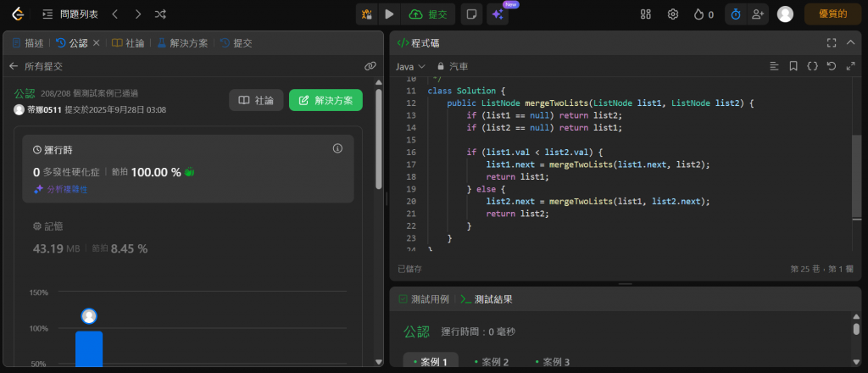This screenshot has height=373, width=868.
Task: Switch to the 社論 editorial tab
Action: tap(128, 43)
